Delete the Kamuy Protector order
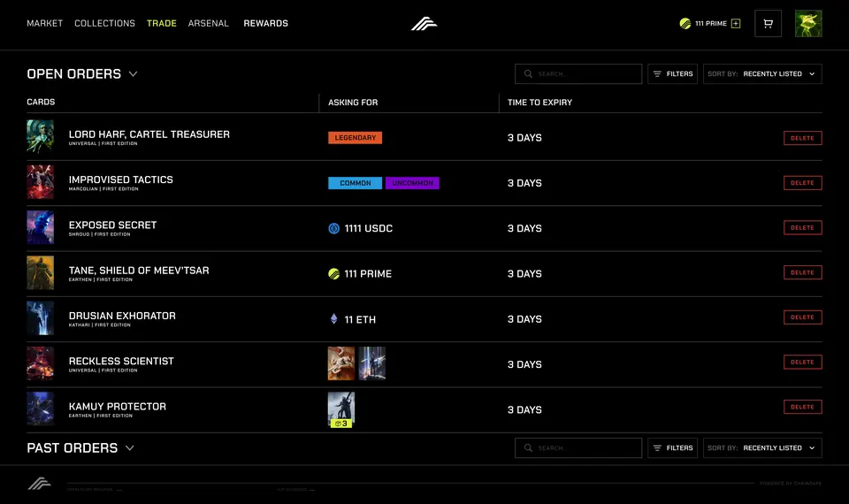This screenshot has width=849, height=504. (802, 407)
